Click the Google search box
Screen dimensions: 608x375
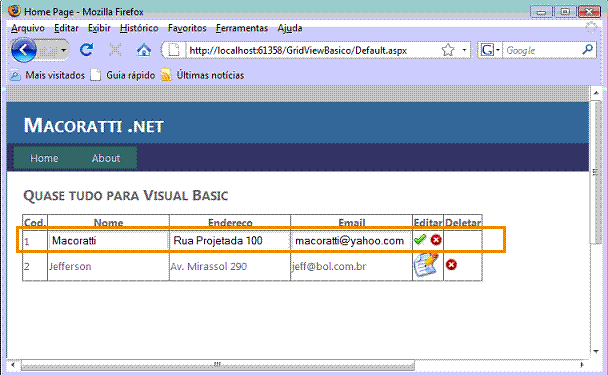coord(541,50)
